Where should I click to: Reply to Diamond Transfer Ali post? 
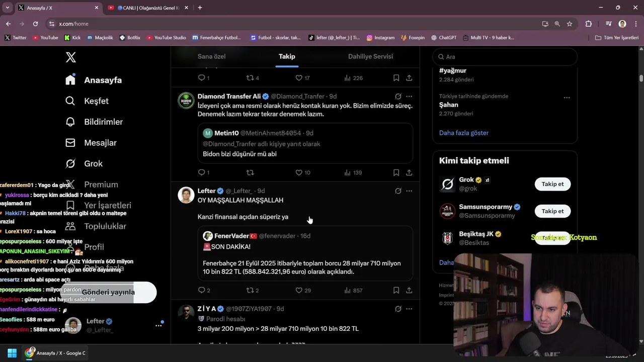pyautogui.click(x=203, y=172)
